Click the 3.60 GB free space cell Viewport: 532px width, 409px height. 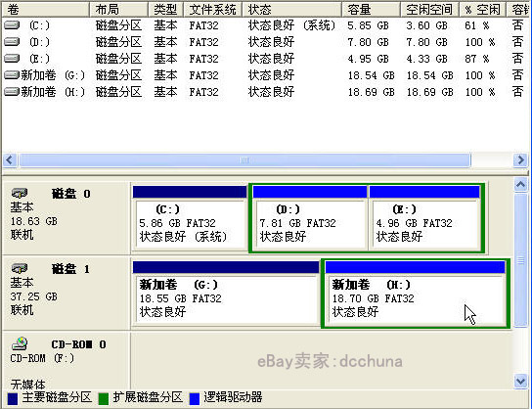pos(426,25)
